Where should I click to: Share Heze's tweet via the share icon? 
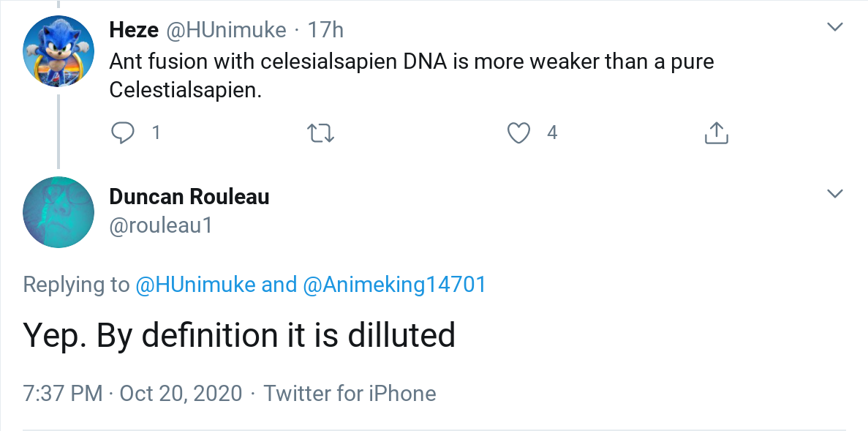coord(716,132)
